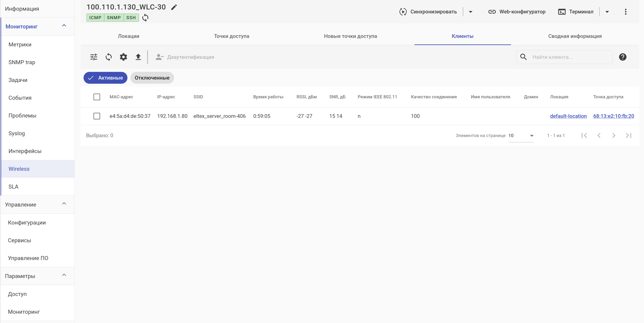Open the dropdown arrow next to Синхронизировать
644x323 pixels.
470,12
